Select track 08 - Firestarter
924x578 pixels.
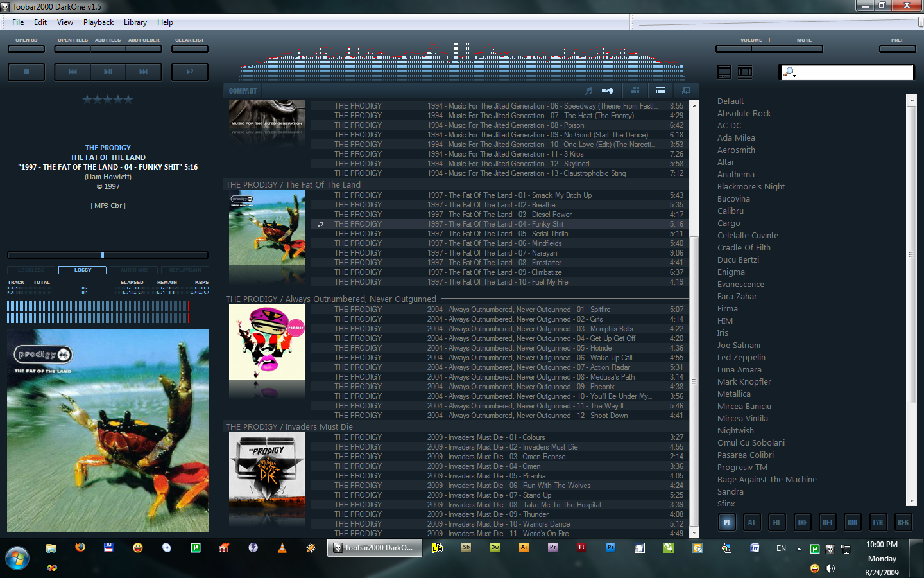pos(499,263)
